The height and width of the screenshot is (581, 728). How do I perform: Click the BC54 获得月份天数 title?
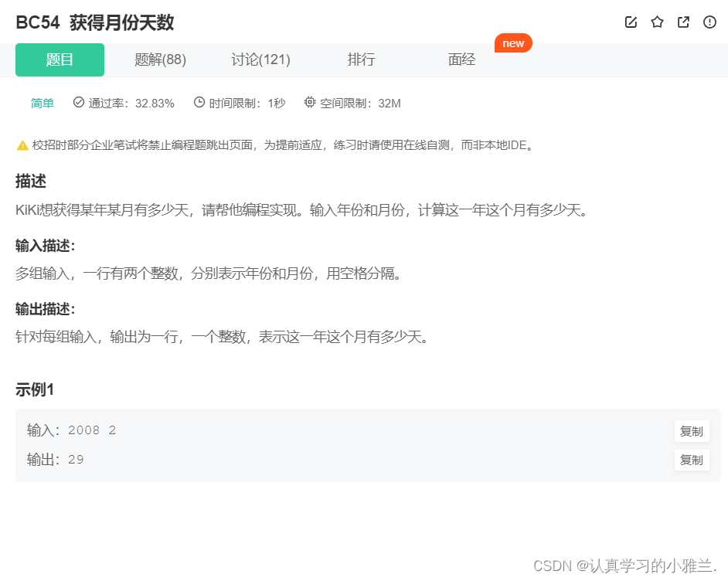[95, 22]
